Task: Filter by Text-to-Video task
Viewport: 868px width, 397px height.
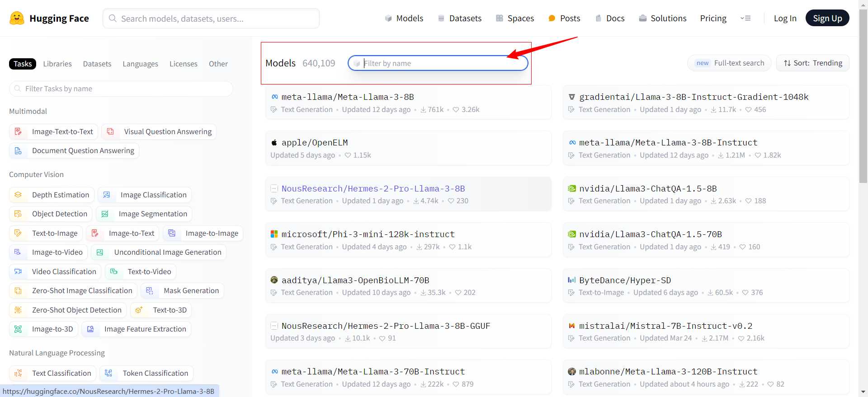Action: pos(140,271)
